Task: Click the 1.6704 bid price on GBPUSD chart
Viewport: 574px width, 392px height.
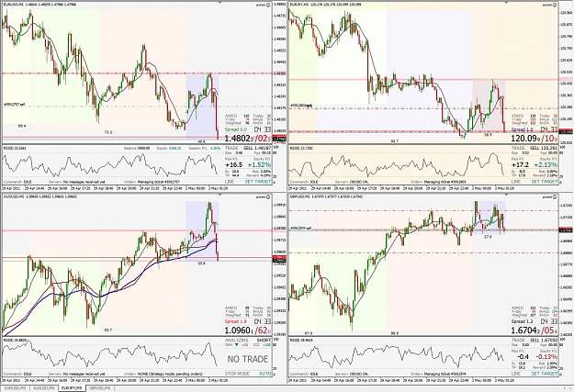Action: click(526, 330)
